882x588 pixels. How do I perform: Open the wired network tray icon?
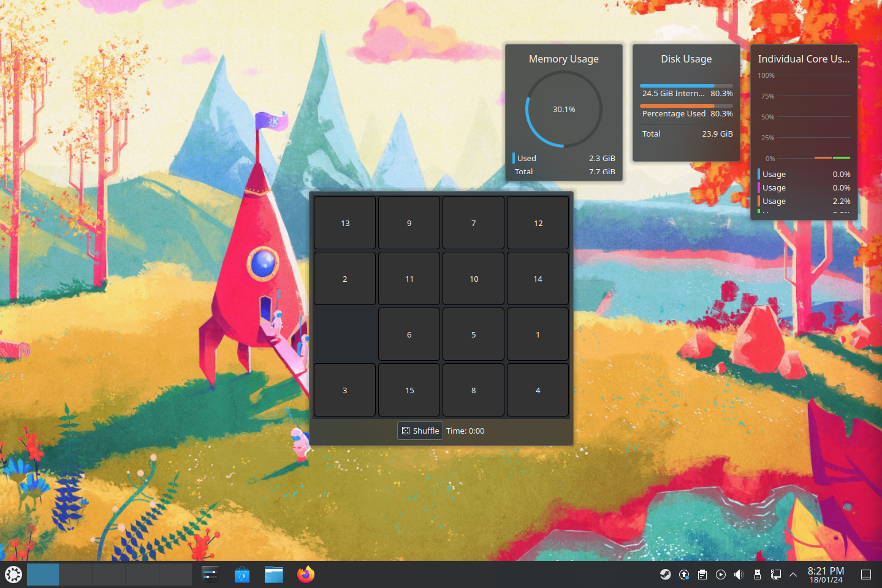(776, 575)
